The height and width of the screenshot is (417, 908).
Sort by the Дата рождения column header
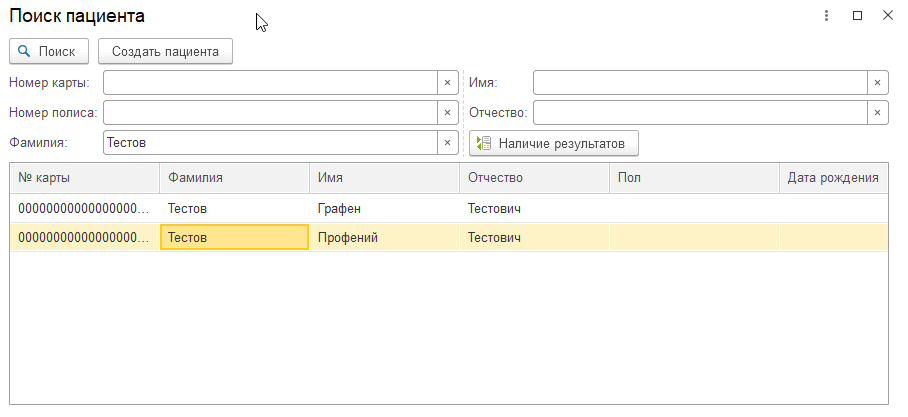[x=833, y=178]
